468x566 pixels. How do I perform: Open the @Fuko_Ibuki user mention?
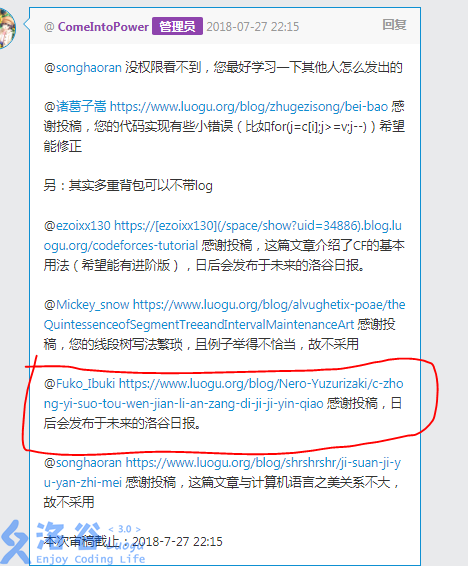(x=79, y=384)
